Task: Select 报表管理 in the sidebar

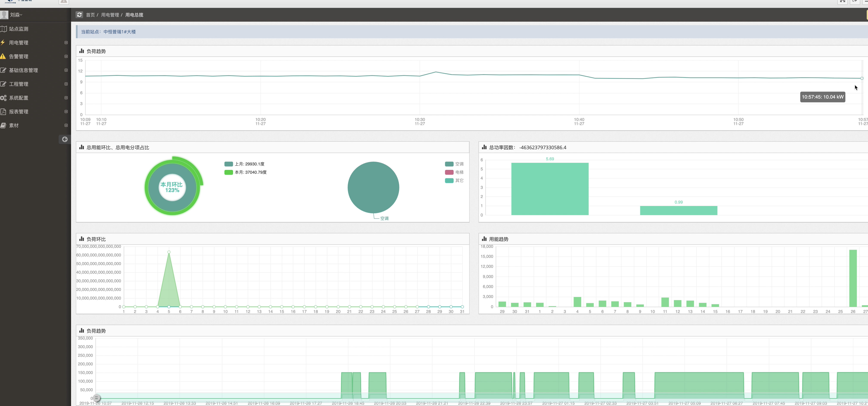Action: click(35, 112)
